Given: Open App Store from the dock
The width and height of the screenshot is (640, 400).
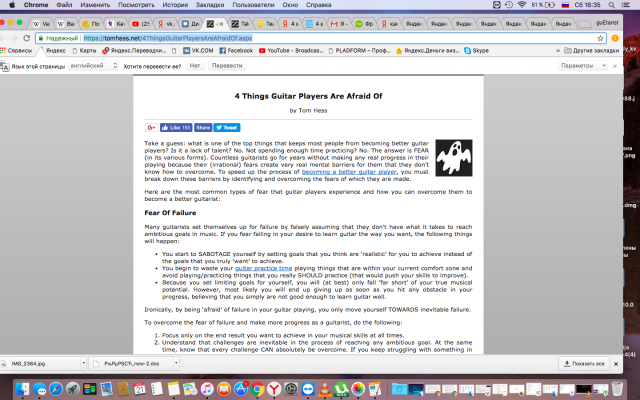Looking at the screenshot, I should pyautogui.click(x=240, y=389).
